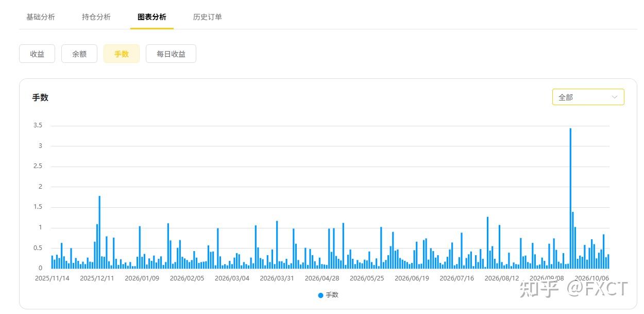Screen dimensions: 644x314
Task: Select the 手数 chart button
Action: [122, 54]
